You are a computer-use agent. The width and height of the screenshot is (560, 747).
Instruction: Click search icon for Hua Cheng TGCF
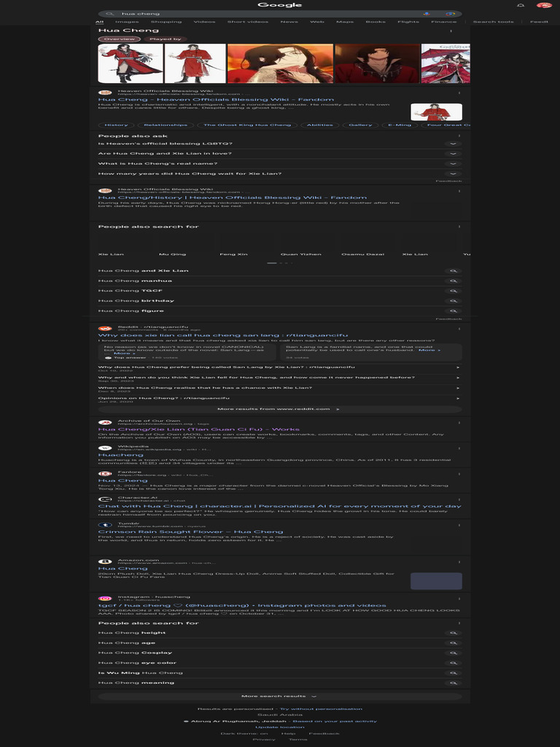(x=454, y=290)
